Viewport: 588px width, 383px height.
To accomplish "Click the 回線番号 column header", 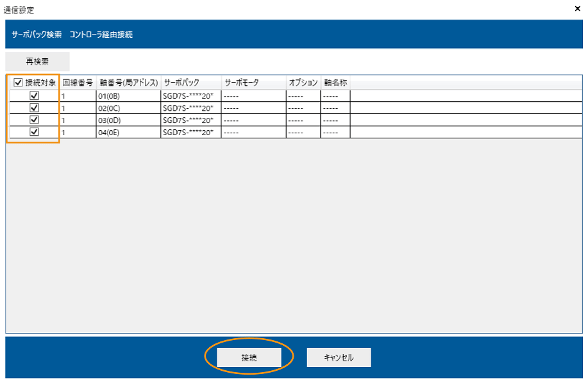I will point(79,82).
